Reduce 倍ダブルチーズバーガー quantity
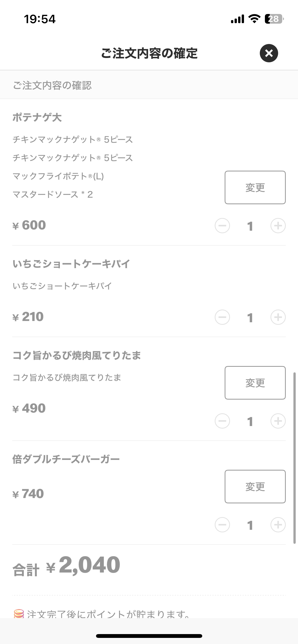 [222, 525]
